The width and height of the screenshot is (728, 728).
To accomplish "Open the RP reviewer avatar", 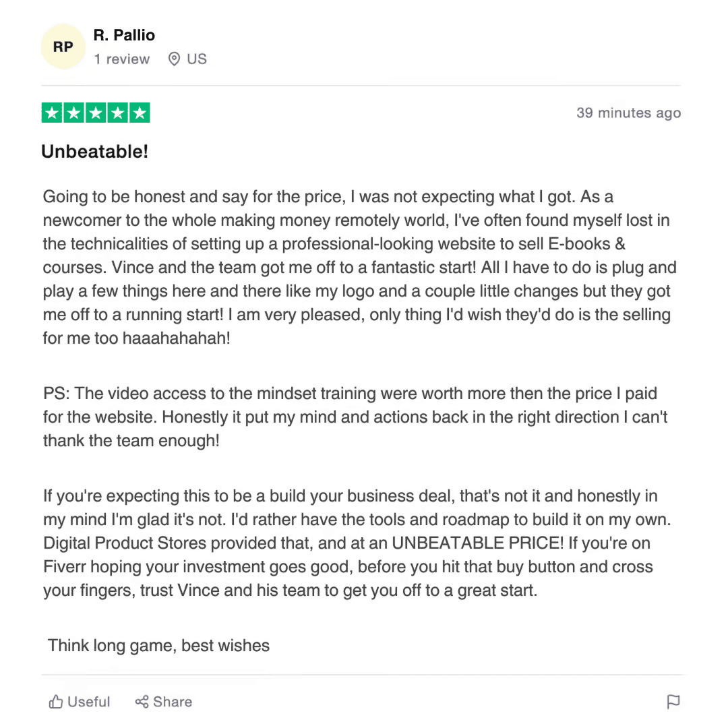I will coord(63,47).
